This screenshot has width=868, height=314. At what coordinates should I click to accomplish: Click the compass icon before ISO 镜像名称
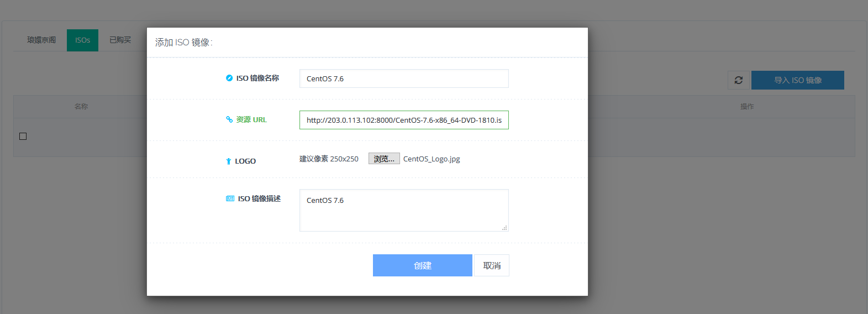(x=229, y=78)
